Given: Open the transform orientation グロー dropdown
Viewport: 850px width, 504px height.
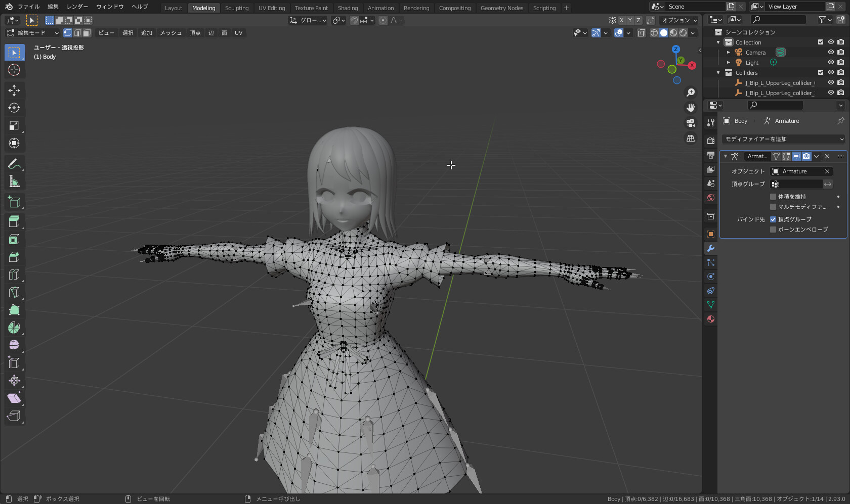Looking at the screenshot, I should coord(309,20).
